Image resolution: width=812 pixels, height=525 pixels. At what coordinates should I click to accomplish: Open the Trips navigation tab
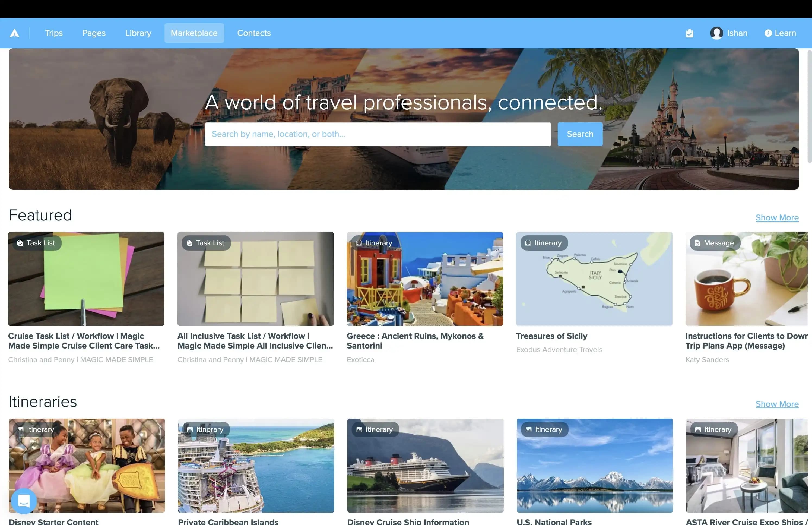point(53,33)
